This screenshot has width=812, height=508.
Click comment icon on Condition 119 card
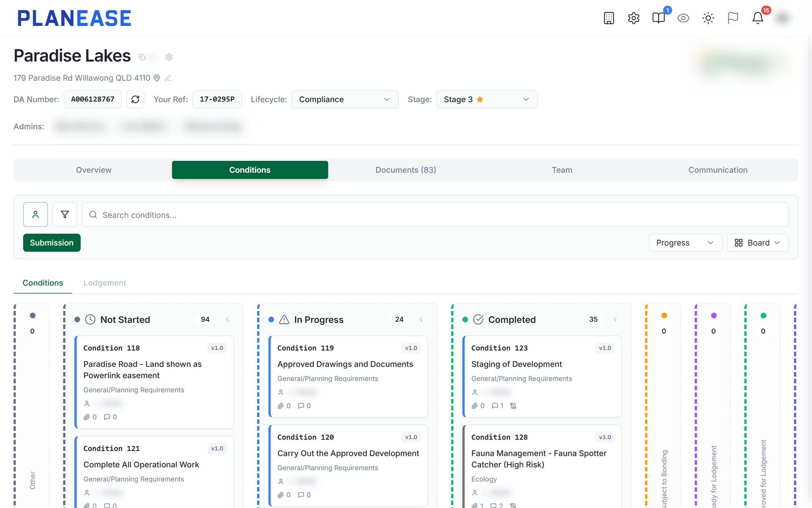point(301,406)
